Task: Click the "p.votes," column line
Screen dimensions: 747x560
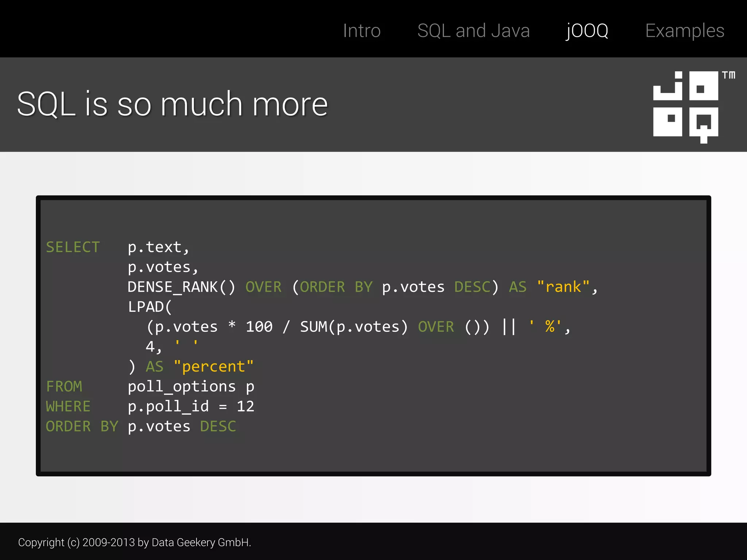Action: click(x=163, y=267)
